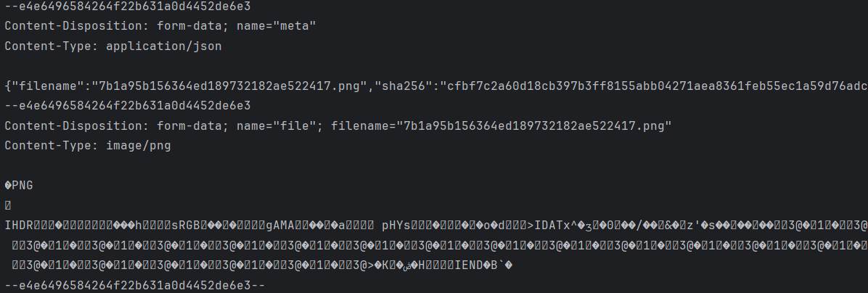868x293 pixels.
Task: Click the lone box glyph below the PNG line
Action: [x=8, y=205]
